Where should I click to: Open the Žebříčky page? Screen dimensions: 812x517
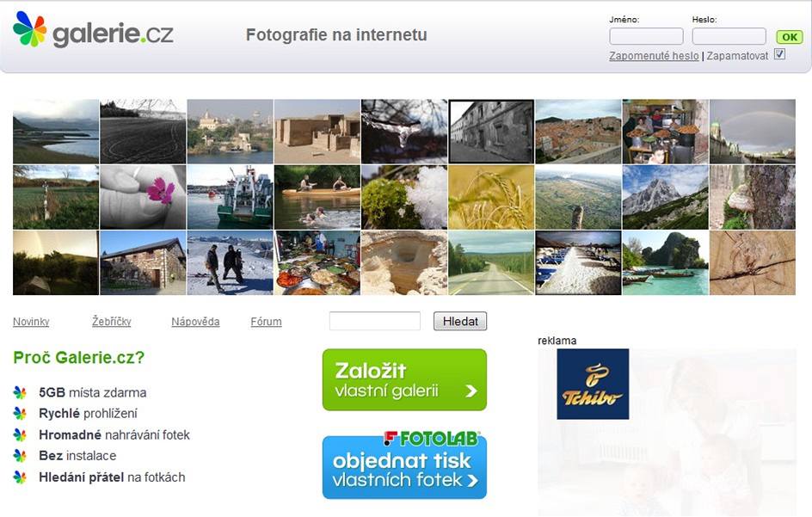click(112, 322)
